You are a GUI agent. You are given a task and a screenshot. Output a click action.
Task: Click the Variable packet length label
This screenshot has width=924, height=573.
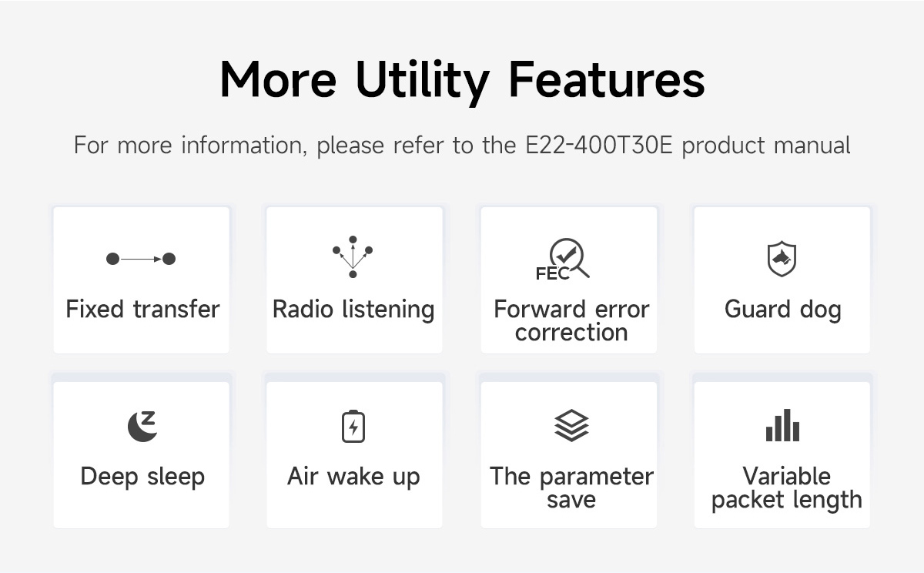click(x=786, y=488)
